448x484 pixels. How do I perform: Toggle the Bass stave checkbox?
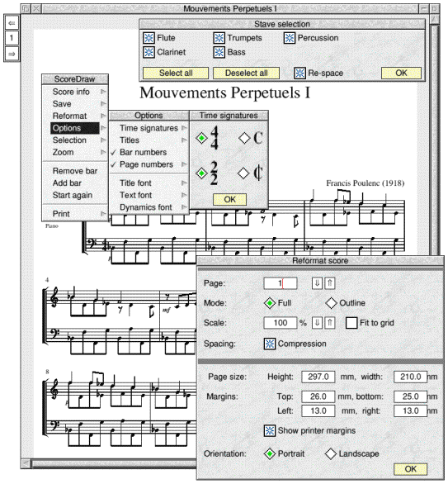219,52
